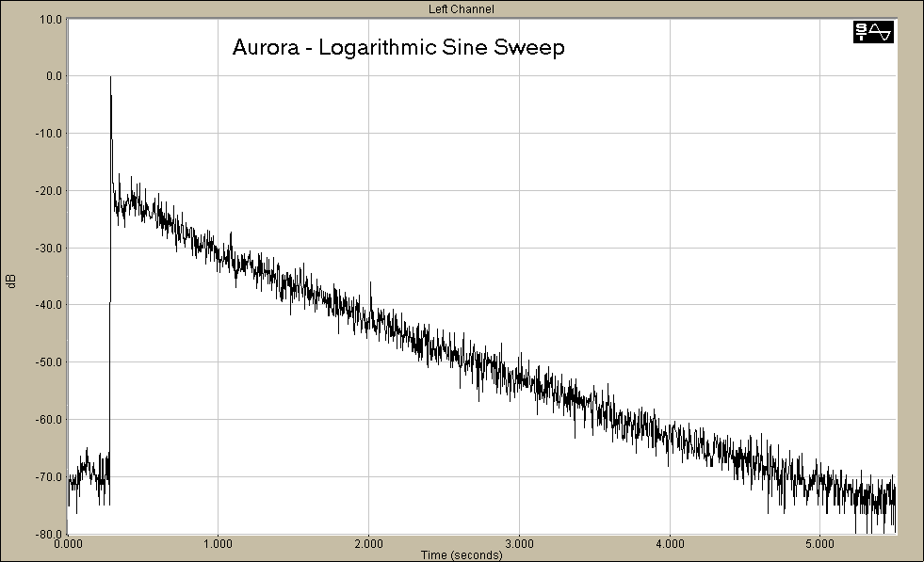Click the -40.0 dB axis value

(49, 305)
